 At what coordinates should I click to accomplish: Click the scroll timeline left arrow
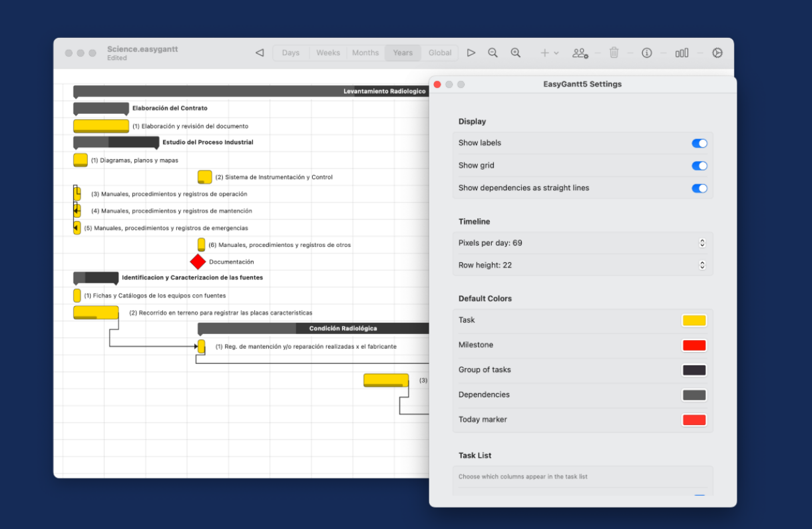click(x=260, y=53)
